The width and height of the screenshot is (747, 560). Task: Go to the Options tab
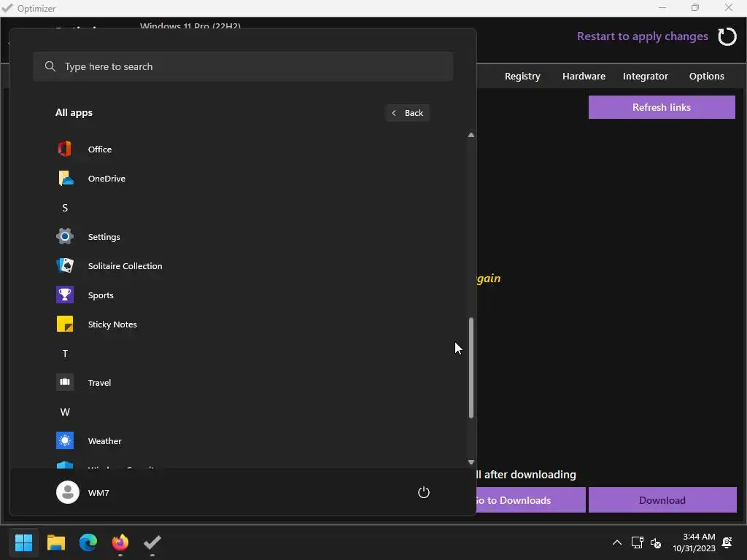coord(706,76)
